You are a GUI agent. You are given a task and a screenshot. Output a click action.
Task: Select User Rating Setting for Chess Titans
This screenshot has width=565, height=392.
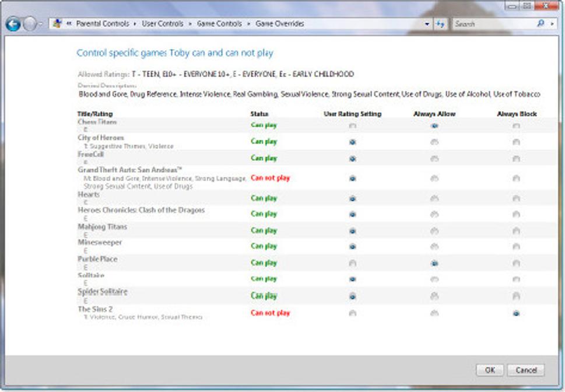click(352, 126)
